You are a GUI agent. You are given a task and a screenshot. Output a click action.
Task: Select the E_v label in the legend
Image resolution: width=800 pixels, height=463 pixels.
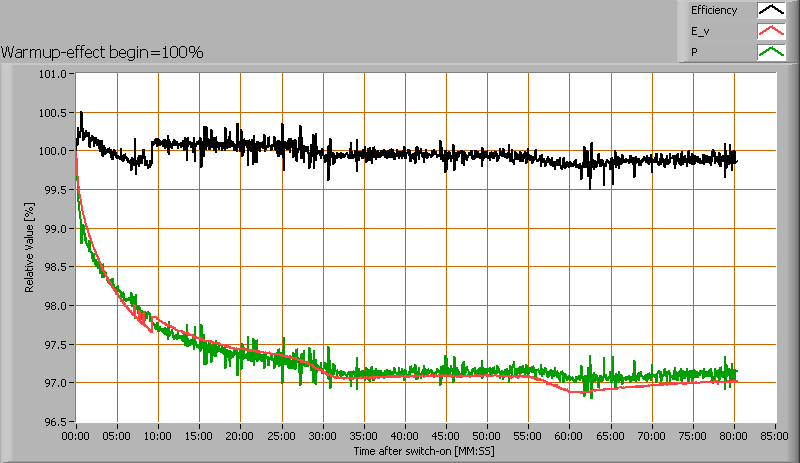coord(700,32)
